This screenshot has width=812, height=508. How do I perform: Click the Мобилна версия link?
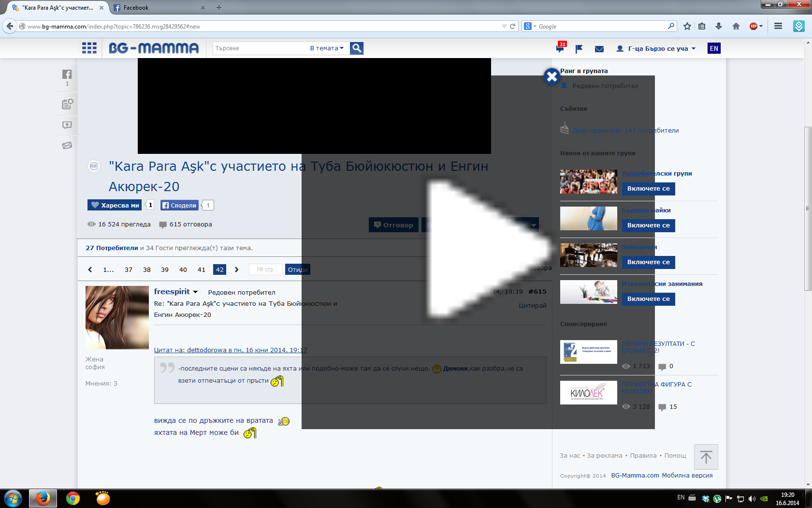687,475
